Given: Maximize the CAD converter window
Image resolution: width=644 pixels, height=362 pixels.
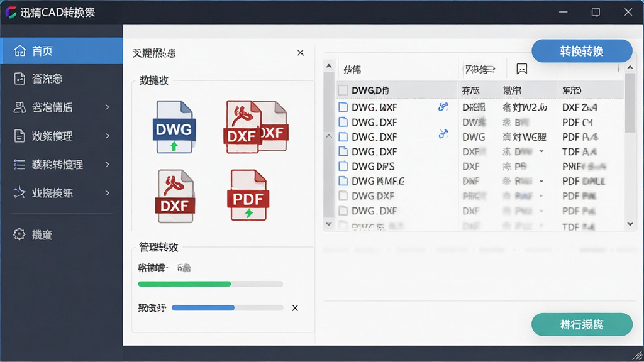Looking at the screenshot, I should pos(596,12).
